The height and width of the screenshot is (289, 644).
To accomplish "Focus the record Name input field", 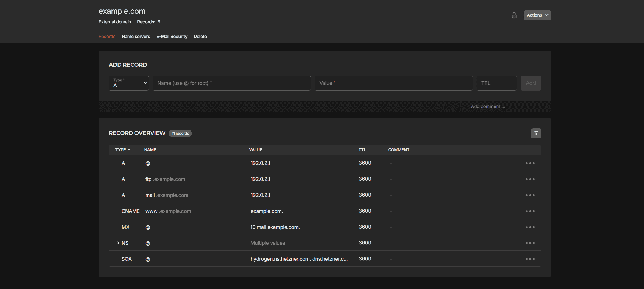I will [231, 83].
